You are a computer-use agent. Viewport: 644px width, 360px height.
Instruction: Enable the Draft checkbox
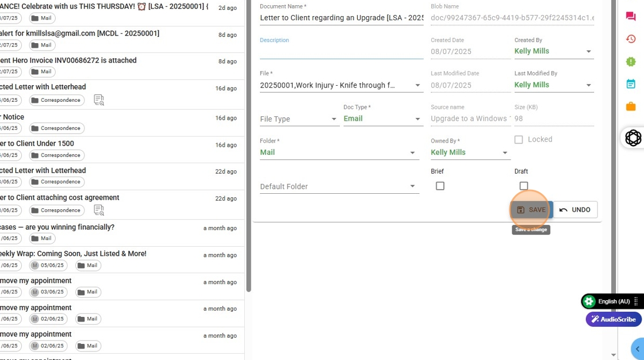[x=523, y=186]
